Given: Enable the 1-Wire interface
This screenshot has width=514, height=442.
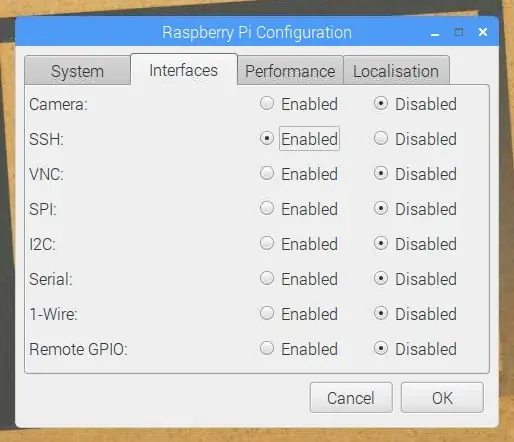Looking at the screenshot, I should (x=267, y=313).
